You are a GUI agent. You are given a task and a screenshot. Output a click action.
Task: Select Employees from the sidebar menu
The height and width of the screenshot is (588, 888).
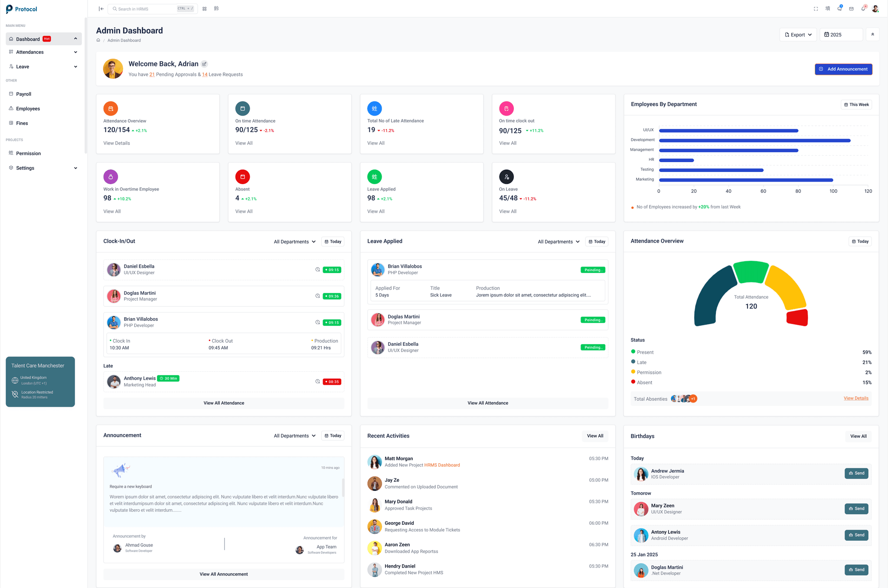[28, 108]
